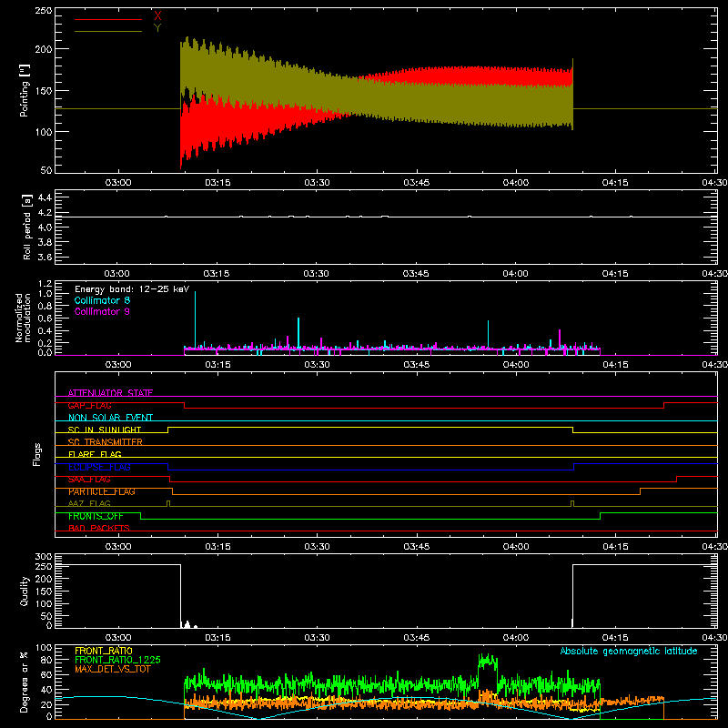Click the "300" tick on the Quality axis

pos(44,556)
